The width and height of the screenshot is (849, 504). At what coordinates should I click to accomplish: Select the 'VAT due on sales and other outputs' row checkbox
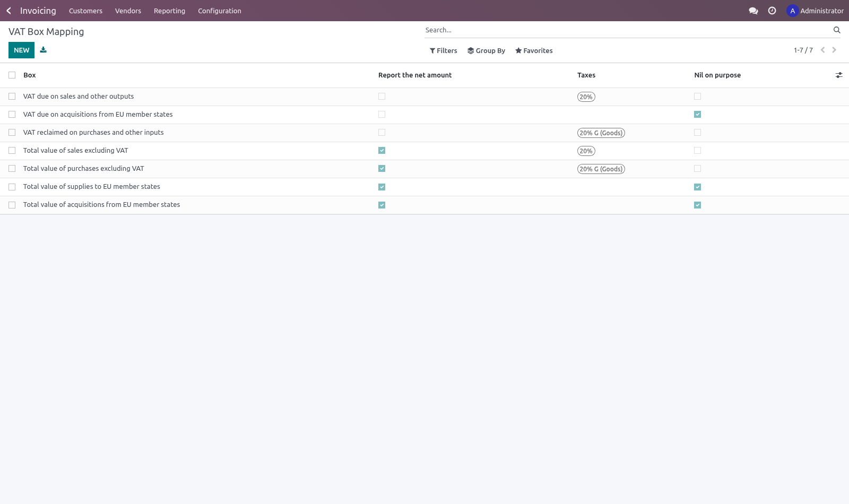click(12, 97)
